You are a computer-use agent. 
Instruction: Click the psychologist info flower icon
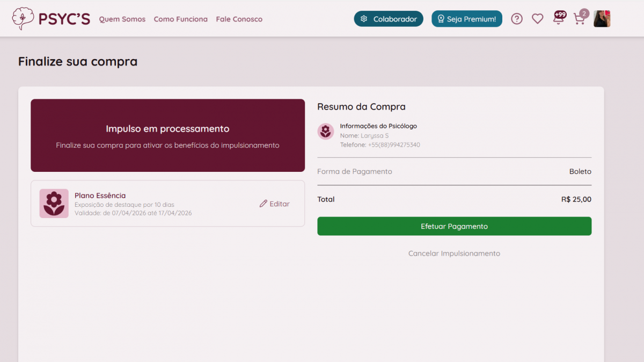(326, 132)
